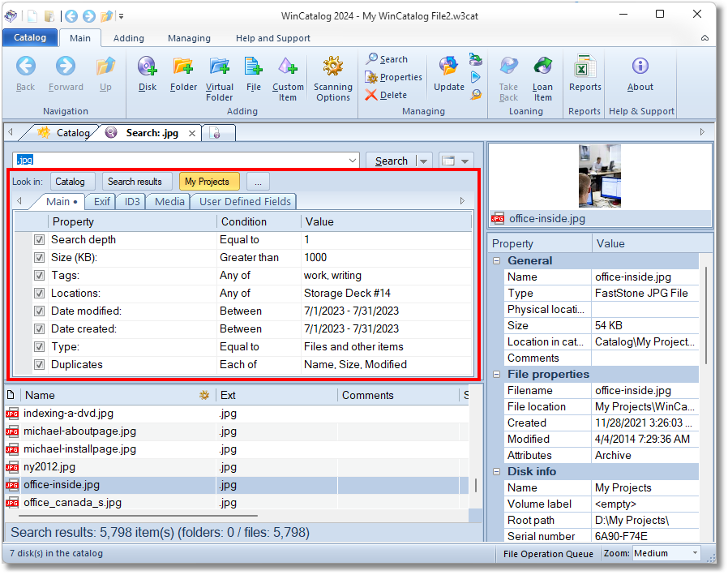Open the search text box dropdown
This screenshot has height=575, width=728.
352,161
